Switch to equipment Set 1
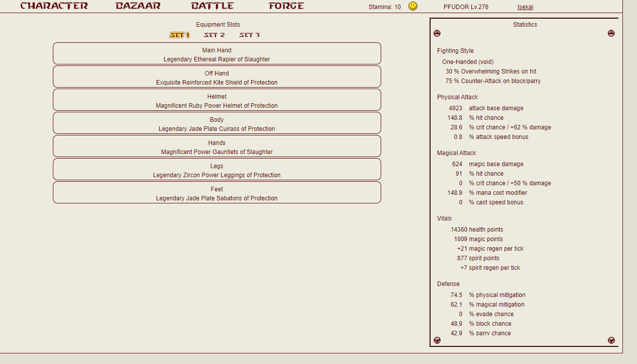The width and height of the screenshot is (637, 364). point(180,35)
